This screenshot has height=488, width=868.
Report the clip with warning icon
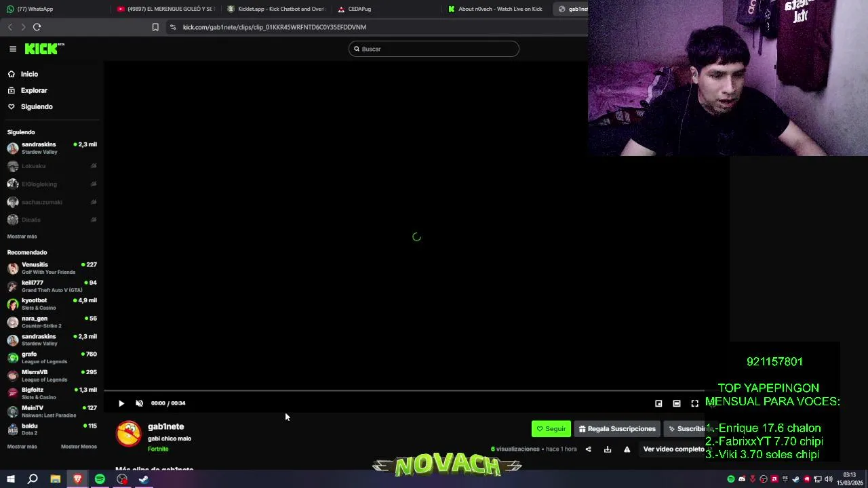pyautogui.click(x=627, y=449)
